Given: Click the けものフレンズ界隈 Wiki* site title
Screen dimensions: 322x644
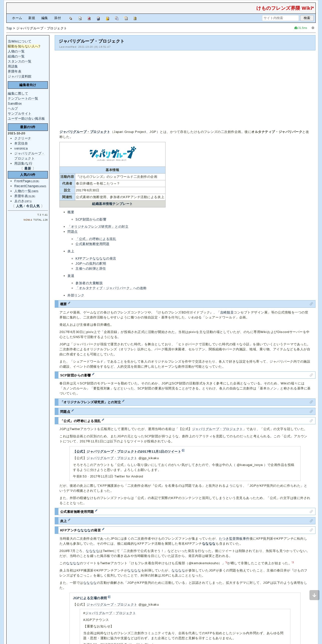Looking at the screenshot, I should 285,8.
